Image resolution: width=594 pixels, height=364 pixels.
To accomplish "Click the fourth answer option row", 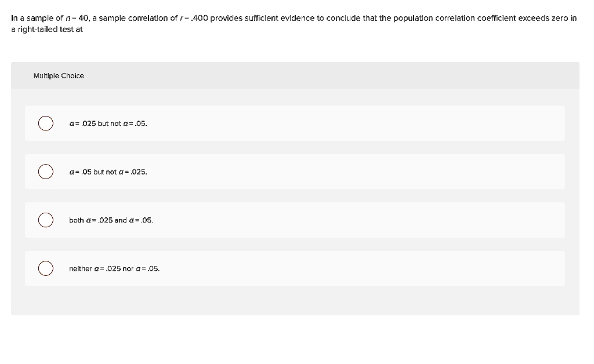I will point(295,268).
